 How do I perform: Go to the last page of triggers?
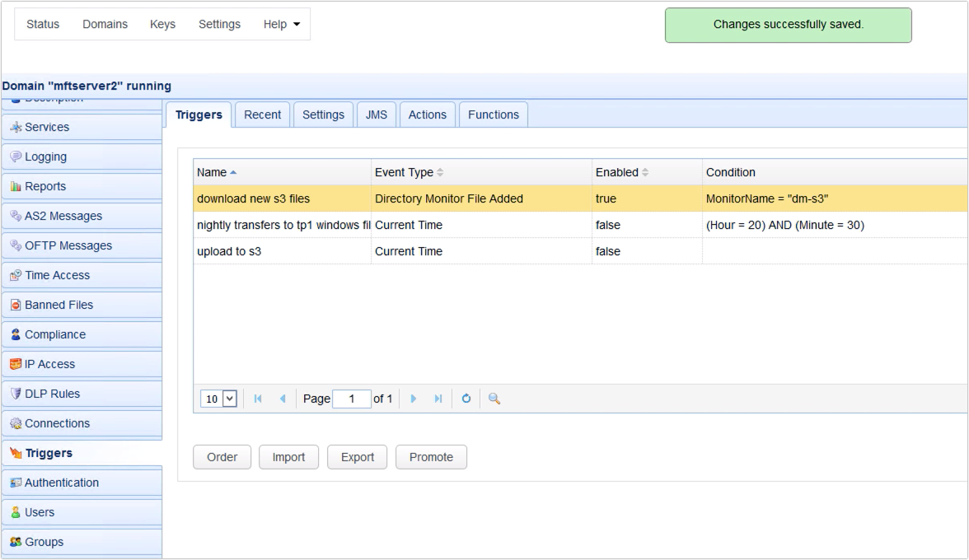[x=437, y=398]
